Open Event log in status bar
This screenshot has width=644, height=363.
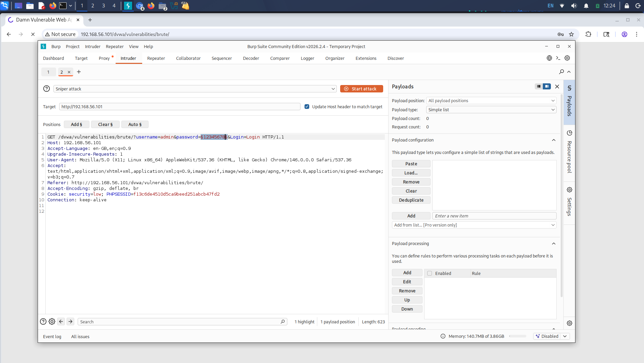(52, 336)
